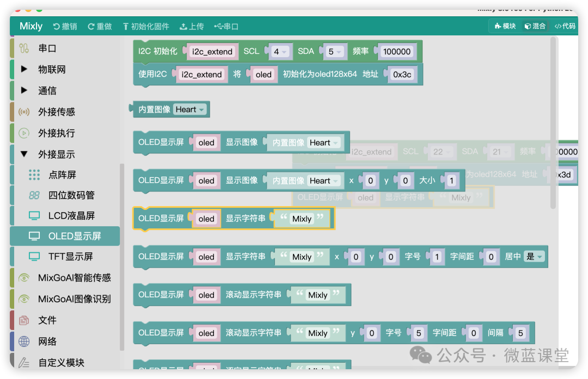Screen dimensions: 588x379
Task: Click the 撤销 undo button
Action: [x=65, y=26]
